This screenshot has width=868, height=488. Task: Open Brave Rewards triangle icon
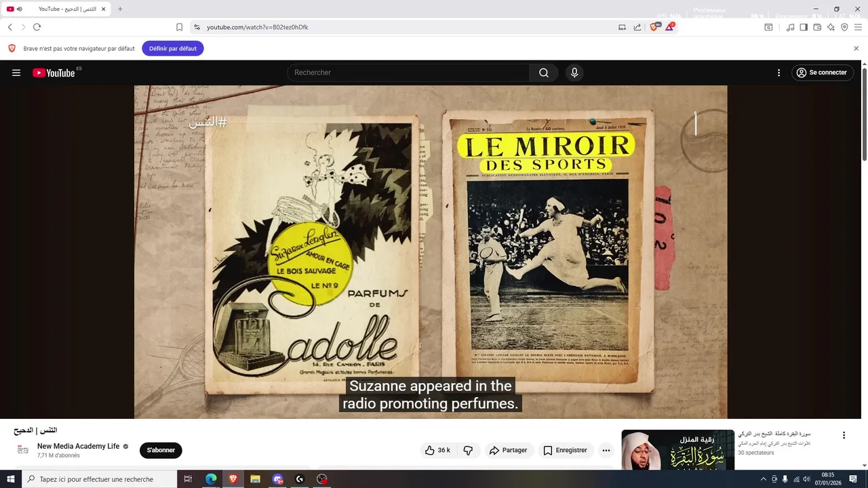669,27
